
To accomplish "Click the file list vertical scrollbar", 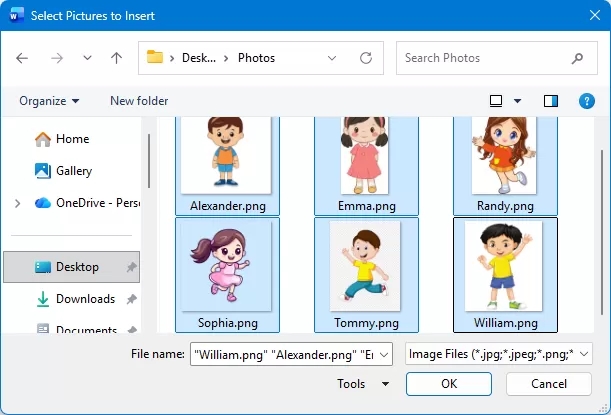I will 602,232.
